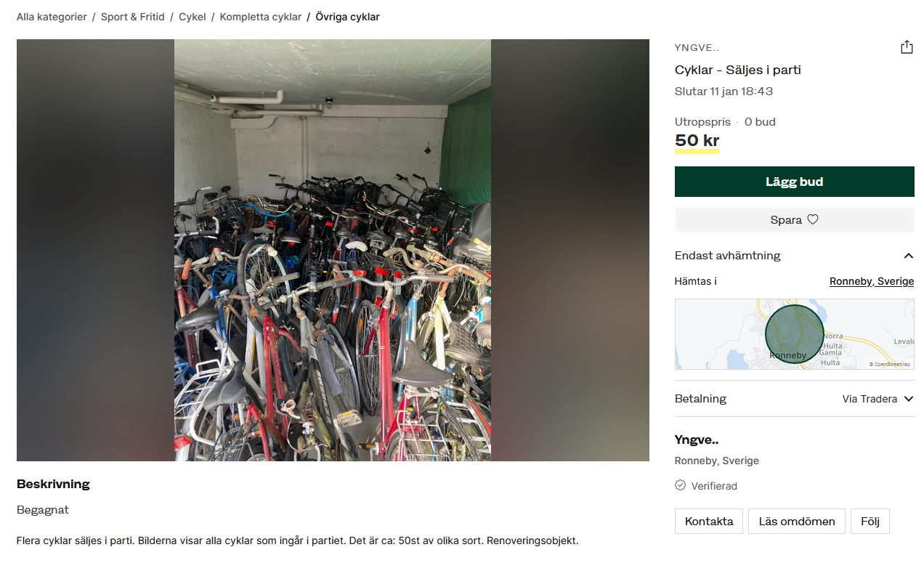Collapse the Endast avhämtning section chevron
This screenshot has height=563, width=924.
point(908,256)
